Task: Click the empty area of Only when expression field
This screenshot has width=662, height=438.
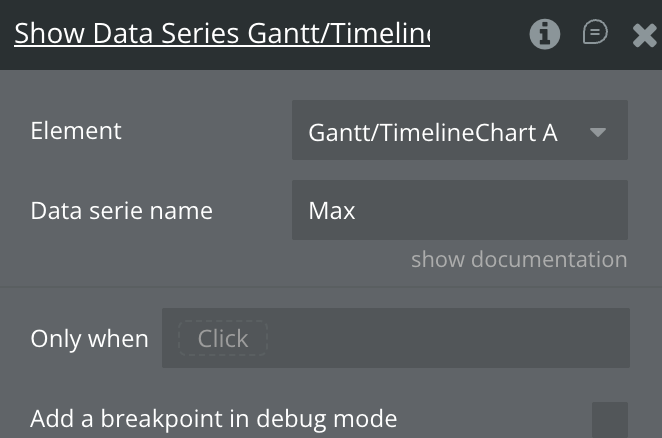Action: tap(450, 338)
